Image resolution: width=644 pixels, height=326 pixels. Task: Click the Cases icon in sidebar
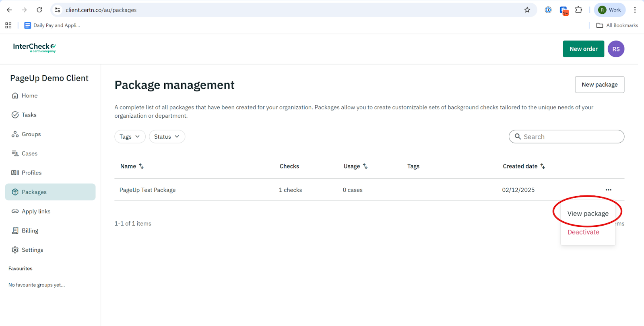coord(15,154)
